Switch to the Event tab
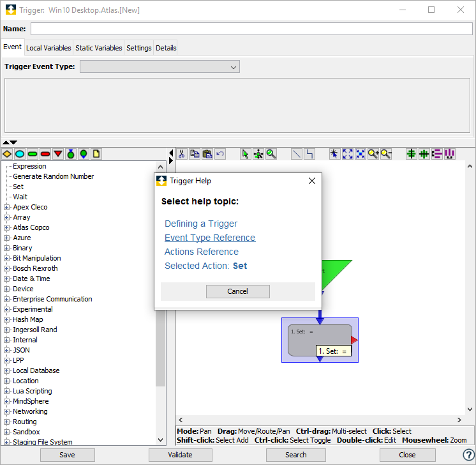Screen dimensions: 476x465 click(13, 47)
